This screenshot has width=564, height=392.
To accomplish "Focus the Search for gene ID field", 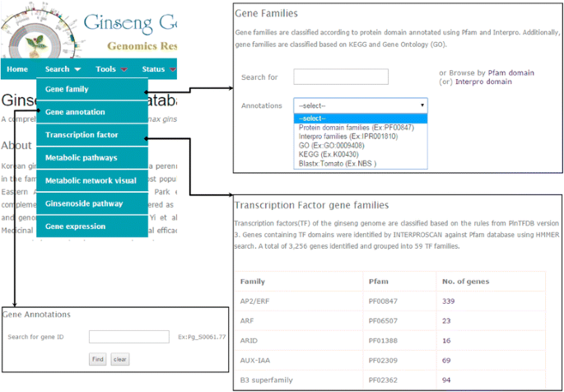I will point(128,337).
